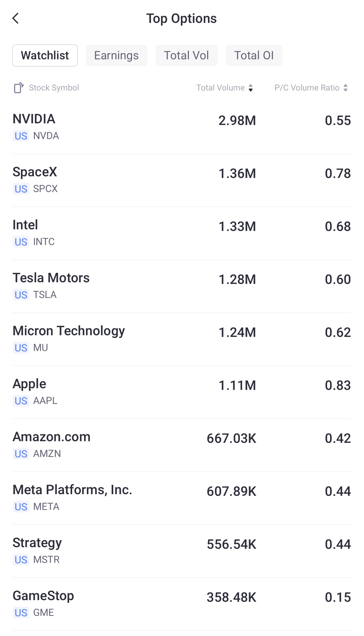Select Amazon.com AMZN entry
Viewport: 364px width, 636px height.
[182, 445]
